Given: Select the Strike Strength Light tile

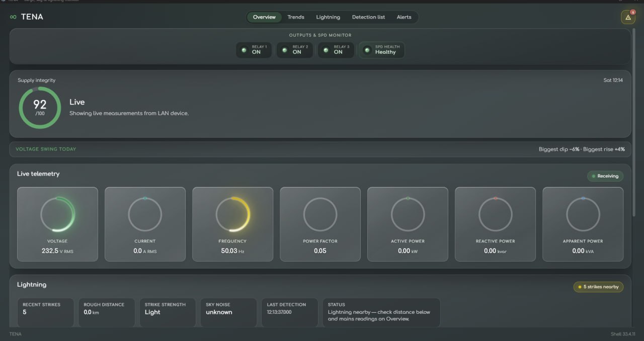Looking at the screenshot, I should point(168,312).
